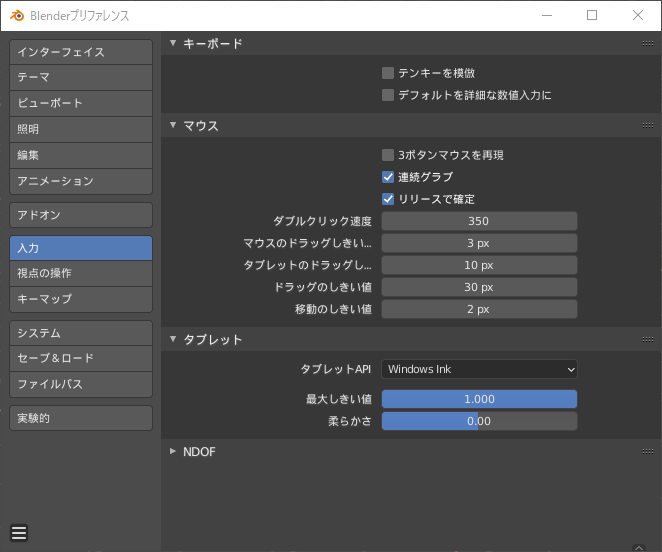Grab the キーボード panel drag handle
The height and width of the screenshot is (552, 662).
pos(648,44)
